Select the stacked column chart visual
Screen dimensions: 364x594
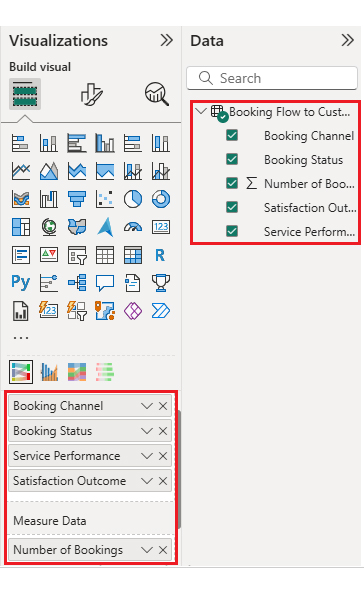coord(49,143)
